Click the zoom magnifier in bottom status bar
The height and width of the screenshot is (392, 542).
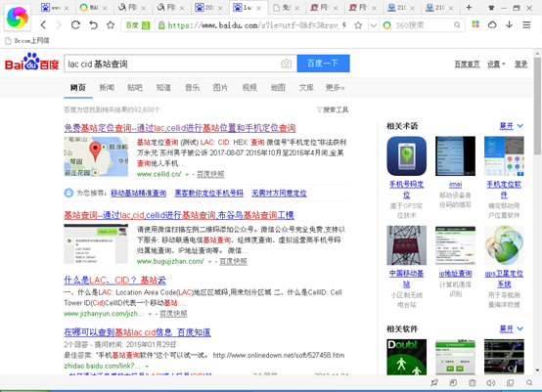tap(529, 382)
